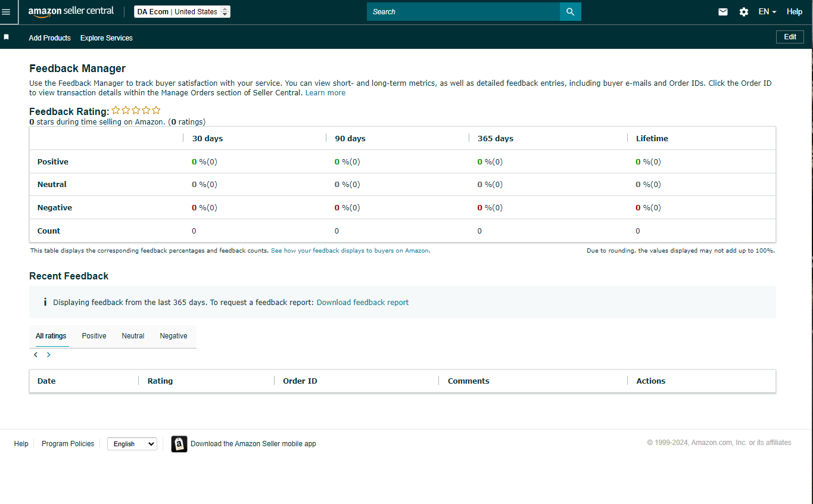
Task: Switch to the Positive ratings tab
Action: tap(94, 336)
